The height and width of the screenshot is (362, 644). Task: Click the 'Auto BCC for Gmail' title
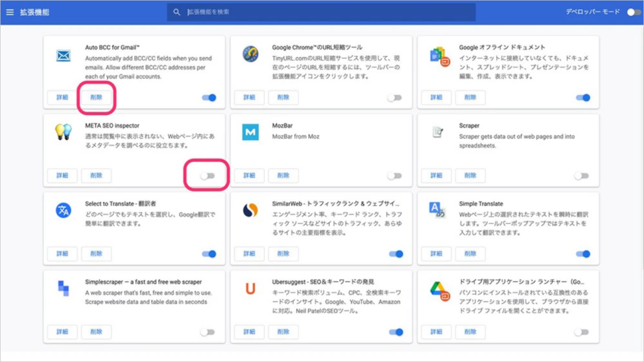[x=112, y=47]
